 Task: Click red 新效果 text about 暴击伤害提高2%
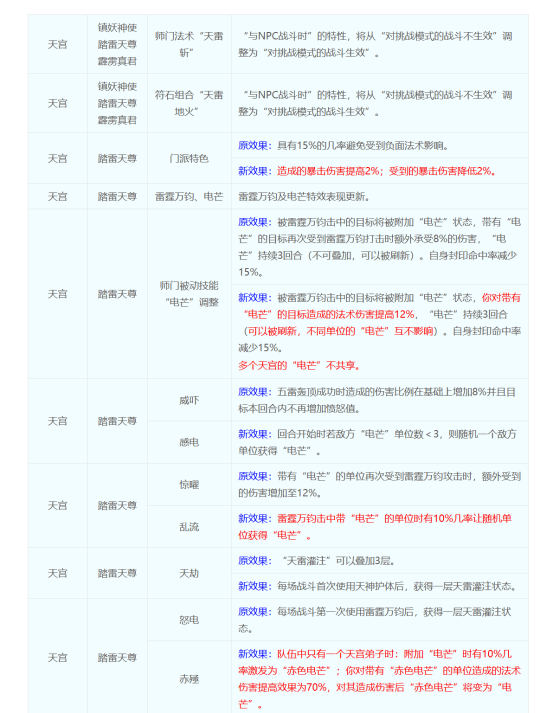366,171
